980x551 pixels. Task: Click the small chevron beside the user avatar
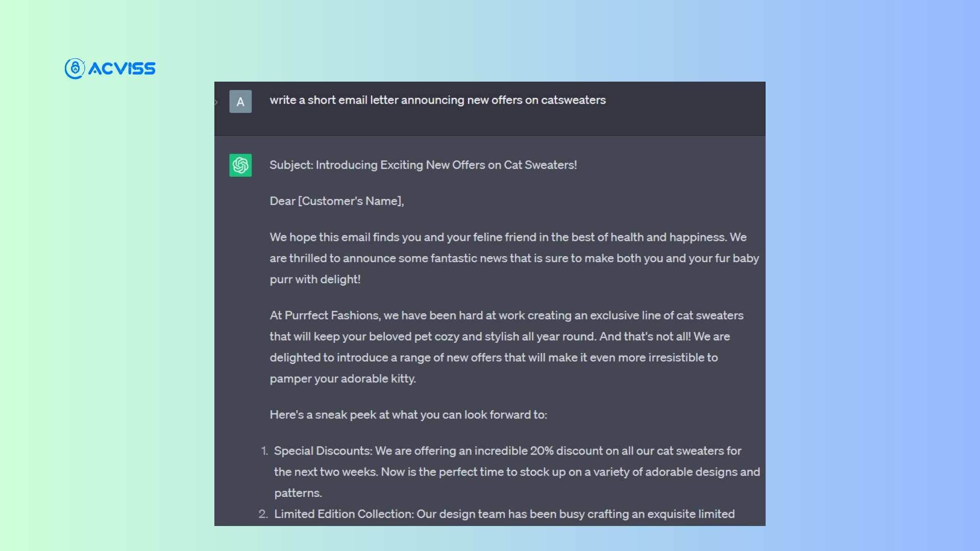tap(216, 102)
